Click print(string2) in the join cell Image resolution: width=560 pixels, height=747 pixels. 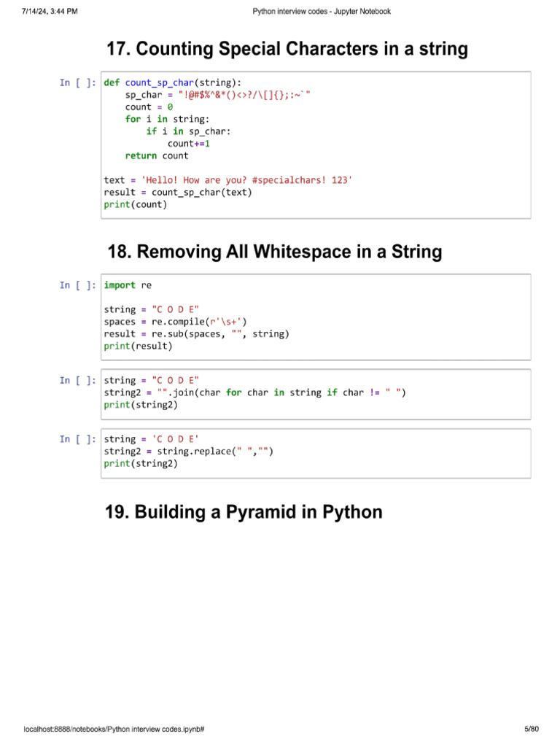(x=141, y=405)
